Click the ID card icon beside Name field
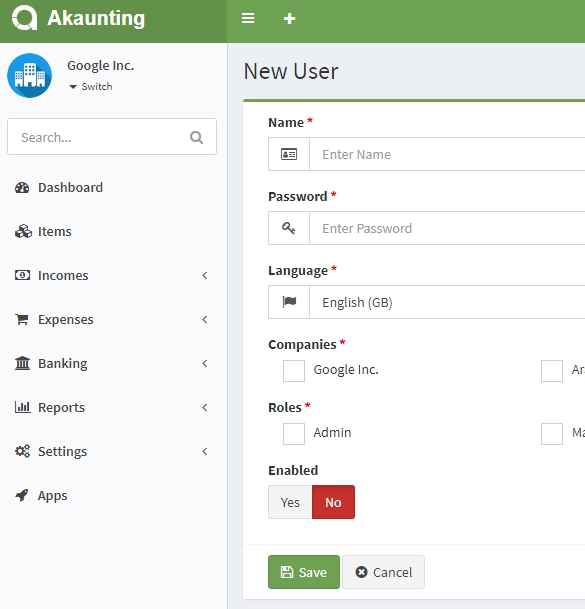Viewport: 585px width, 609px height. tap(289, 154)
